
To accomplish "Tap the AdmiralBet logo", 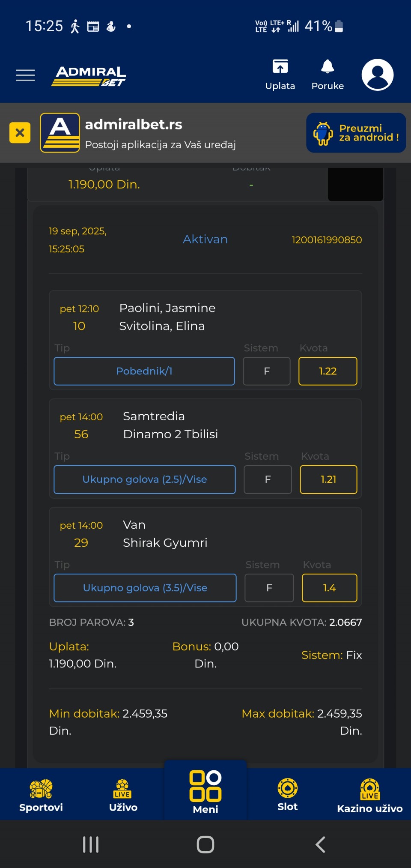I will (x=89, y=76).
